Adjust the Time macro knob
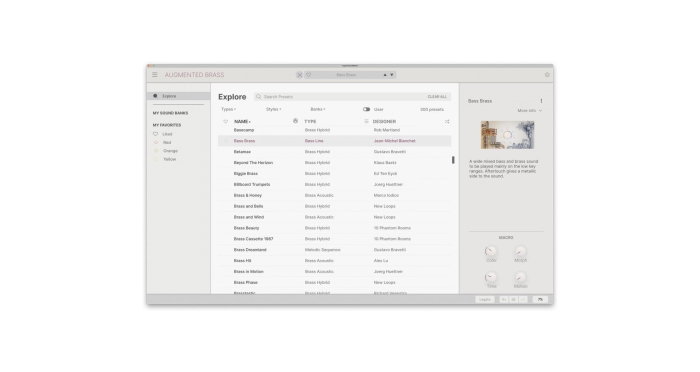This screenshot has width=700, height=372. [491, 277]
